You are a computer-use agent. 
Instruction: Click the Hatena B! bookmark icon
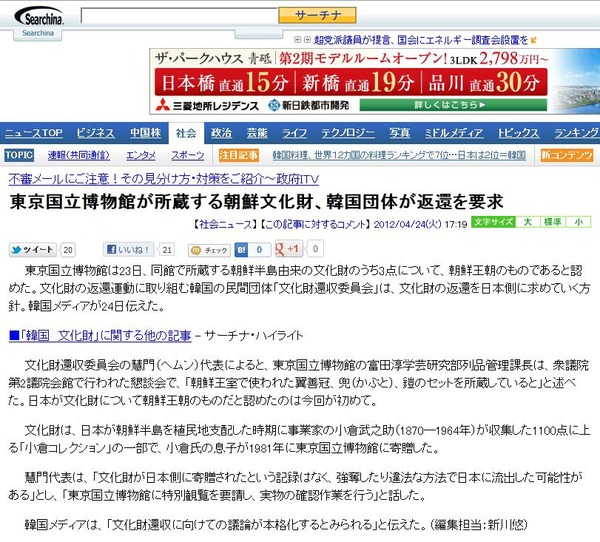pyautogui.click(x=241, y=250)
